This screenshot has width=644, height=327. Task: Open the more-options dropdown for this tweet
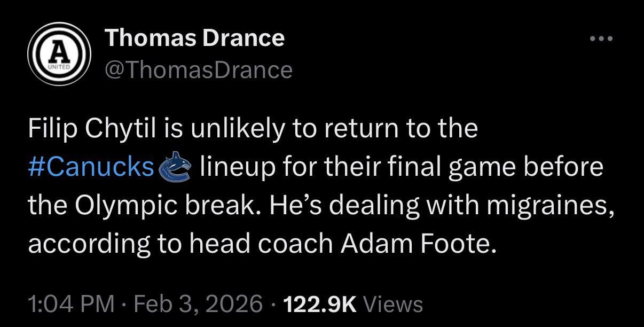click(603, 37)
